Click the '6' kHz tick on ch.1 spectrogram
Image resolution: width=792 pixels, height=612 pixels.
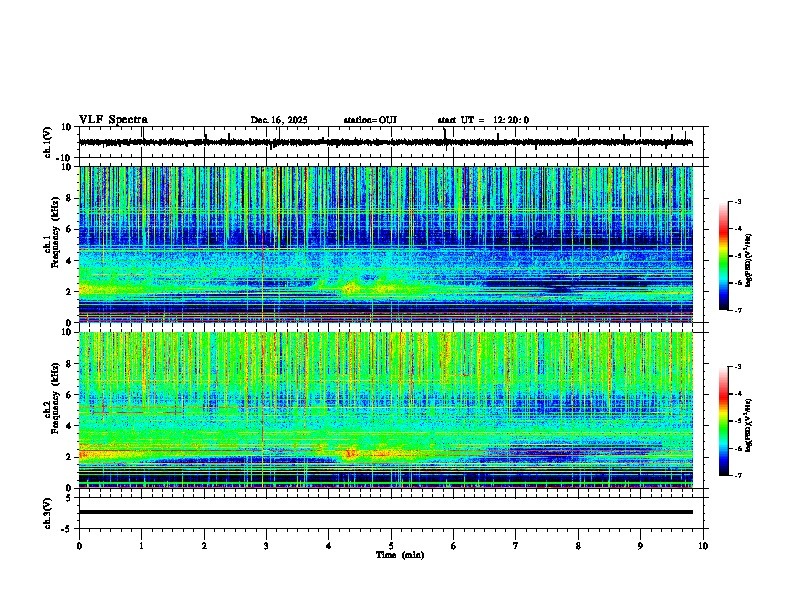click(x=69, y=230)
